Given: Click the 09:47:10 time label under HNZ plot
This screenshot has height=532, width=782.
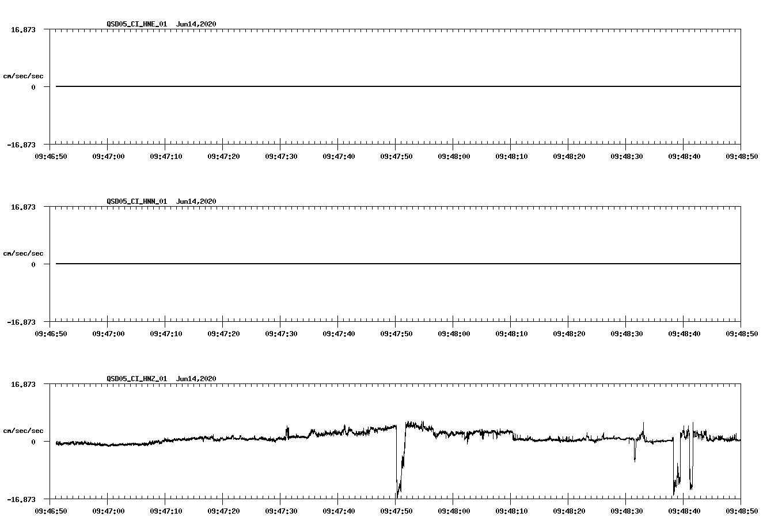Looking at the screenshot, I should pos(166,511).
